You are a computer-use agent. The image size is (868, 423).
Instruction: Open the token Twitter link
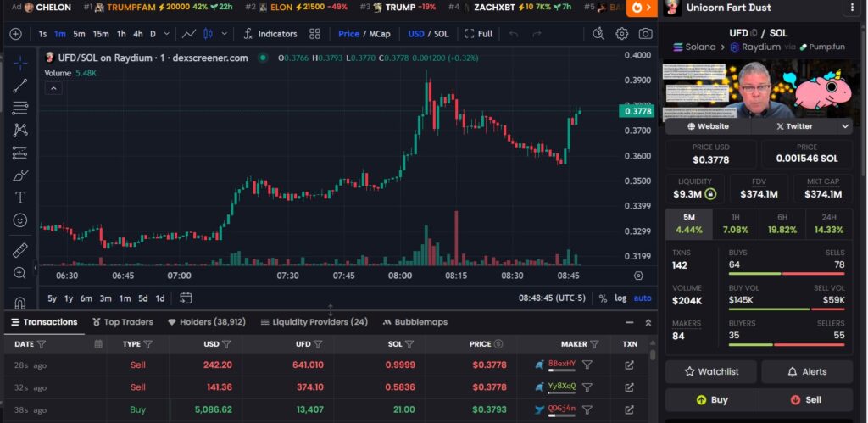[793, 126]
